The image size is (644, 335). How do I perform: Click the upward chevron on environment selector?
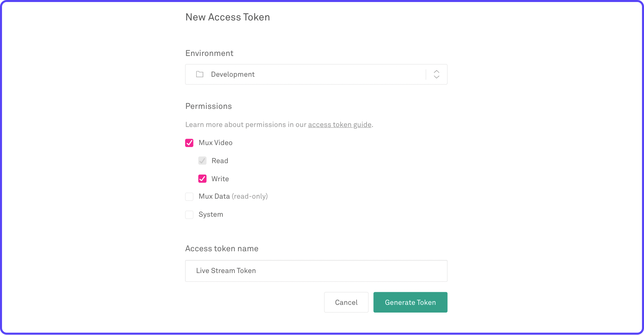pos(436,71)
